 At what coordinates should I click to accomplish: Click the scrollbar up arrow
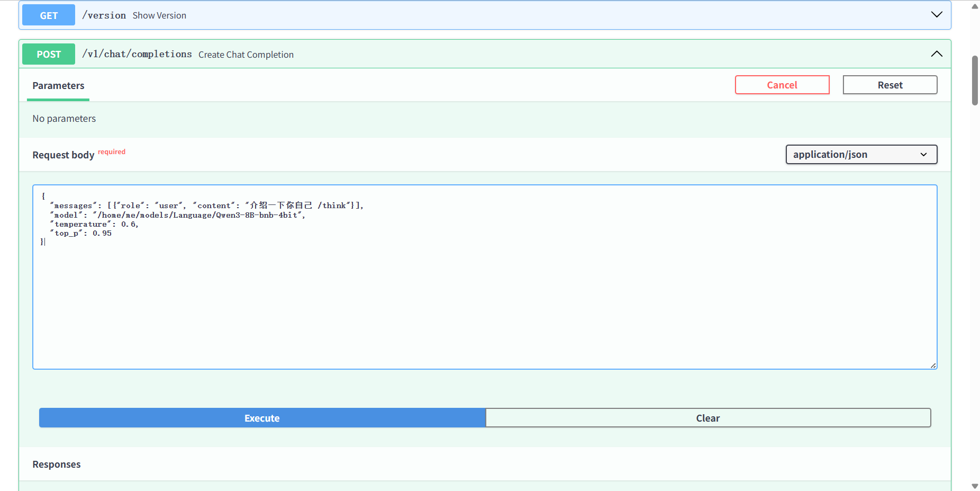(975, 6)
